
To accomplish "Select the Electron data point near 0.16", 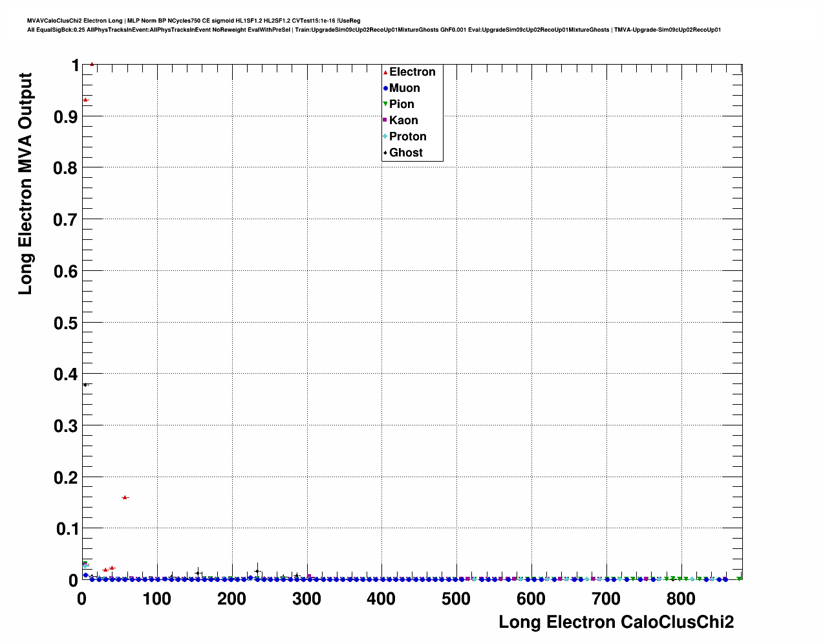I will tap(125, 497).
